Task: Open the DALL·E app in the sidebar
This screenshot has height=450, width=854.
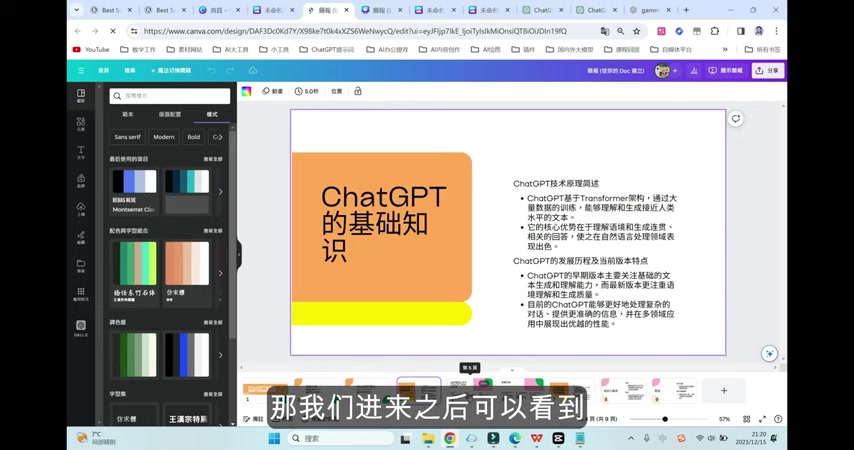Action: pyautogui.click(x=81, y=328)
